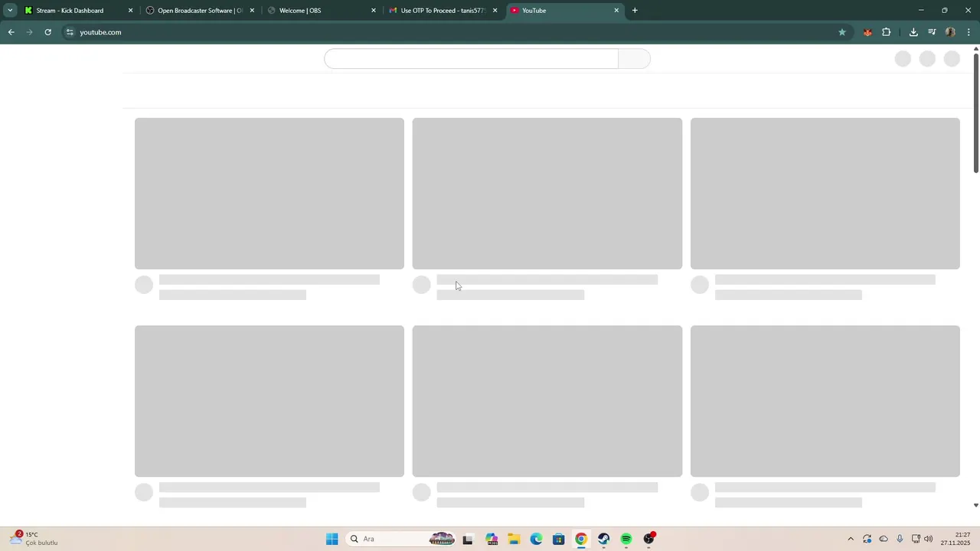Open the Extensions puzzle-piece menu
The image size is (980, 551).
click(x=887, y=32)
